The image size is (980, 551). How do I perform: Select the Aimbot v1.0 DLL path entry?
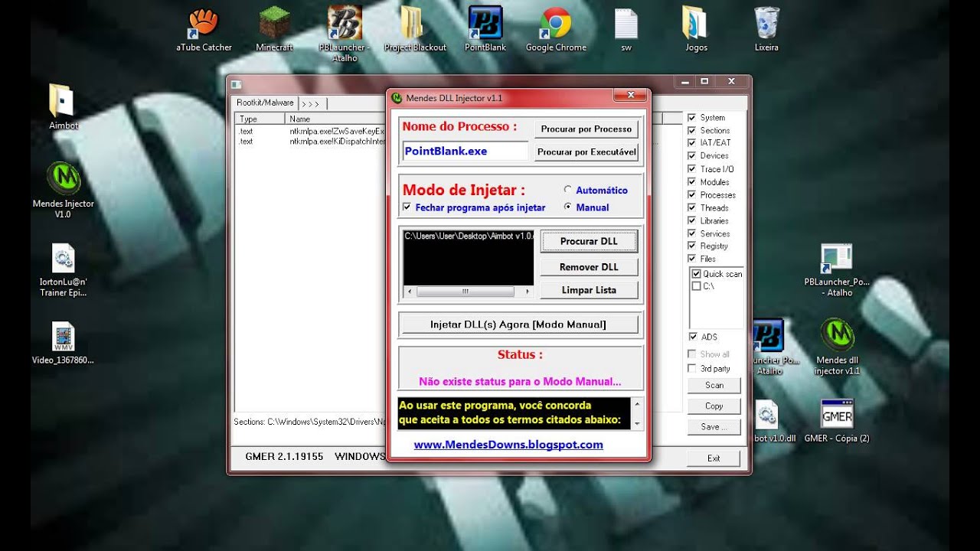pyautogui.click(x=468, y=236)
